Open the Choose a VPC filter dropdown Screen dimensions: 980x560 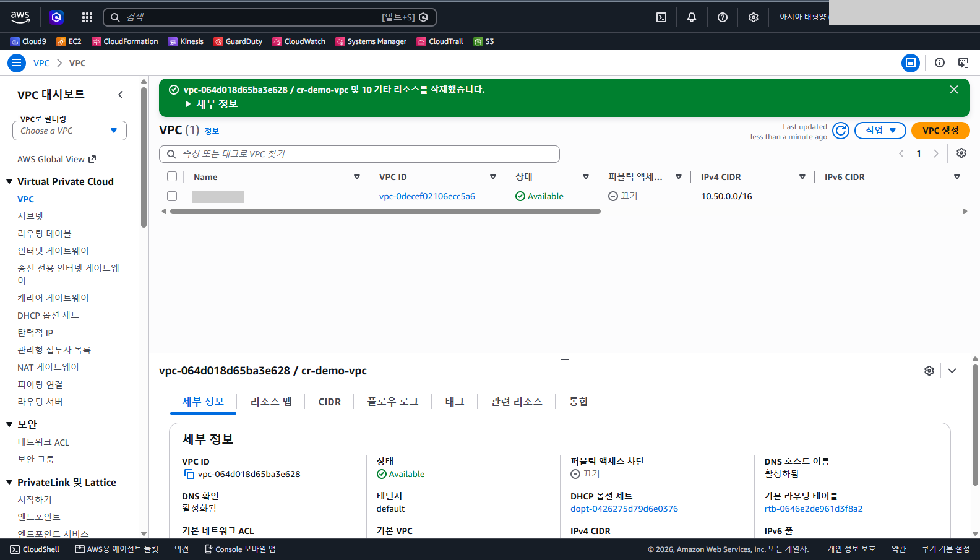click(69, 131)
